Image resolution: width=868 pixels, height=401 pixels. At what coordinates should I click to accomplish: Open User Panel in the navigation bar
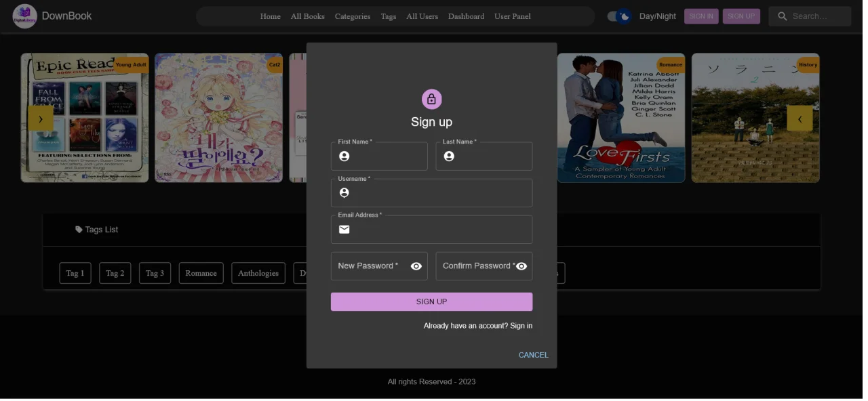pos(513,16)
